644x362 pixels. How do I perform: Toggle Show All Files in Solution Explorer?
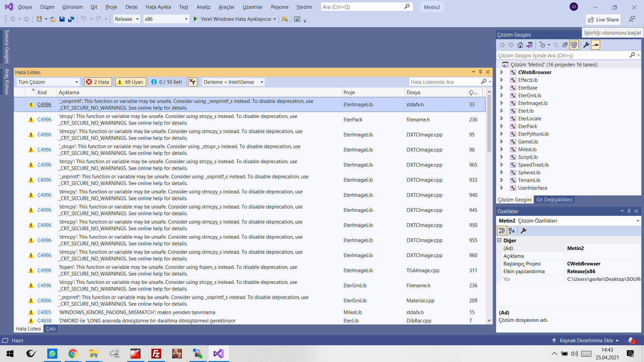click(x=574, y=45)
